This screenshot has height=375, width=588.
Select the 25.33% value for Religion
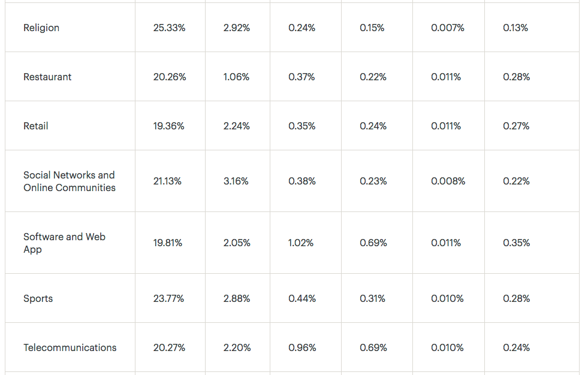coord(169,28)
